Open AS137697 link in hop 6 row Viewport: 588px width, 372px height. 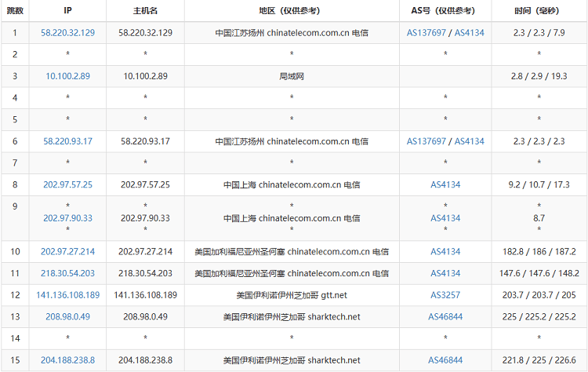click(426, 141)
